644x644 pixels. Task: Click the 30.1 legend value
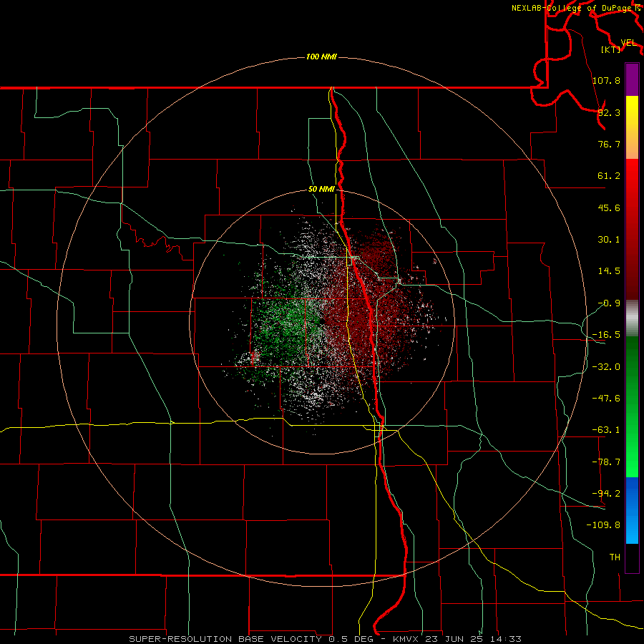(609, 240)
